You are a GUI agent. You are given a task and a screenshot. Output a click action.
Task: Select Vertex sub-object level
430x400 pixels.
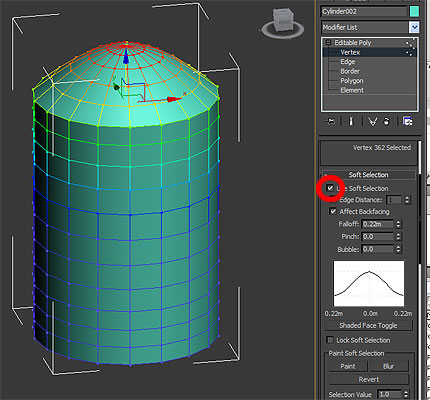(x=350, y=52)
